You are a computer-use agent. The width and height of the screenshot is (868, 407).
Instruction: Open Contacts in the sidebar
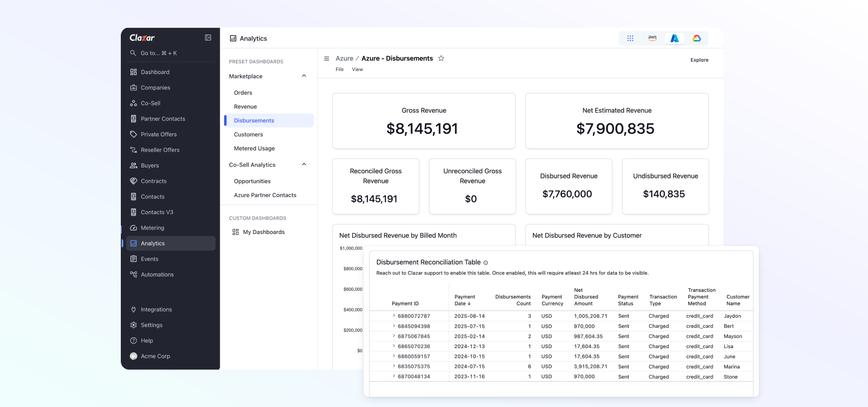[171, 196]
